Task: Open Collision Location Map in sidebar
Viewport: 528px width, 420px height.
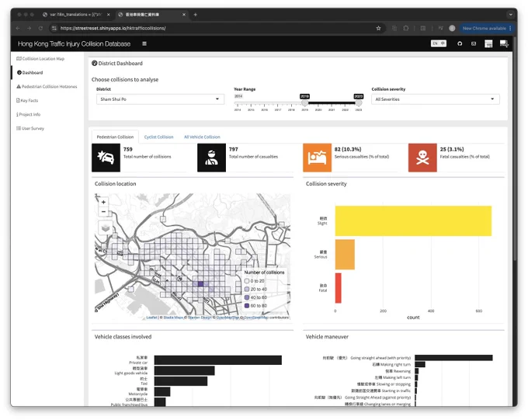Action: point(40,58)
